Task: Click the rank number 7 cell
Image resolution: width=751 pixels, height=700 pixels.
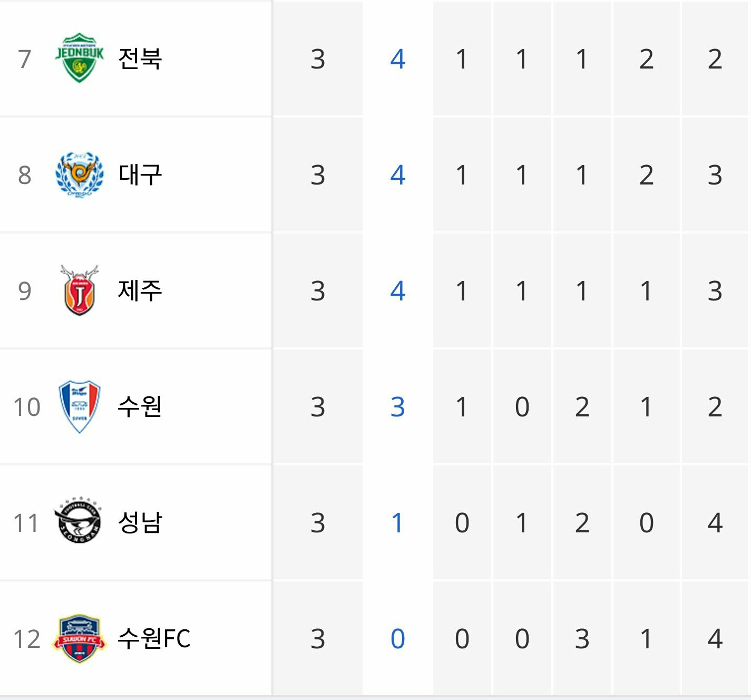Action: (25, 59)
